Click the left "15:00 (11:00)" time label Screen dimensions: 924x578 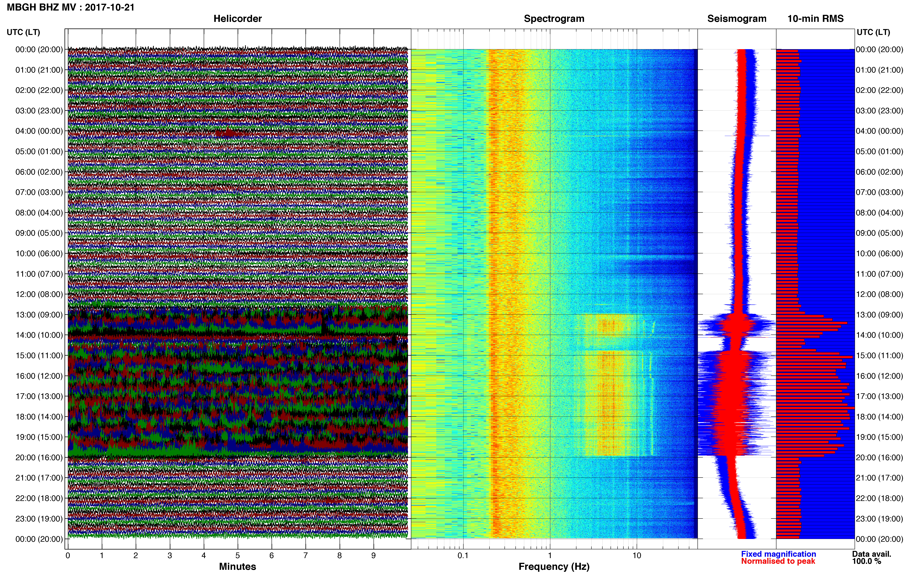(39, 355)
